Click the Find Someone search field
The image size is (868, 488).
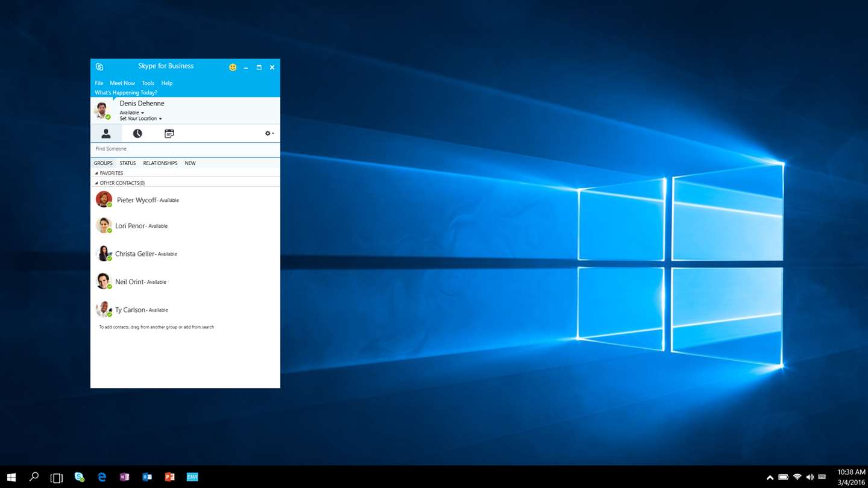[185, 149]
